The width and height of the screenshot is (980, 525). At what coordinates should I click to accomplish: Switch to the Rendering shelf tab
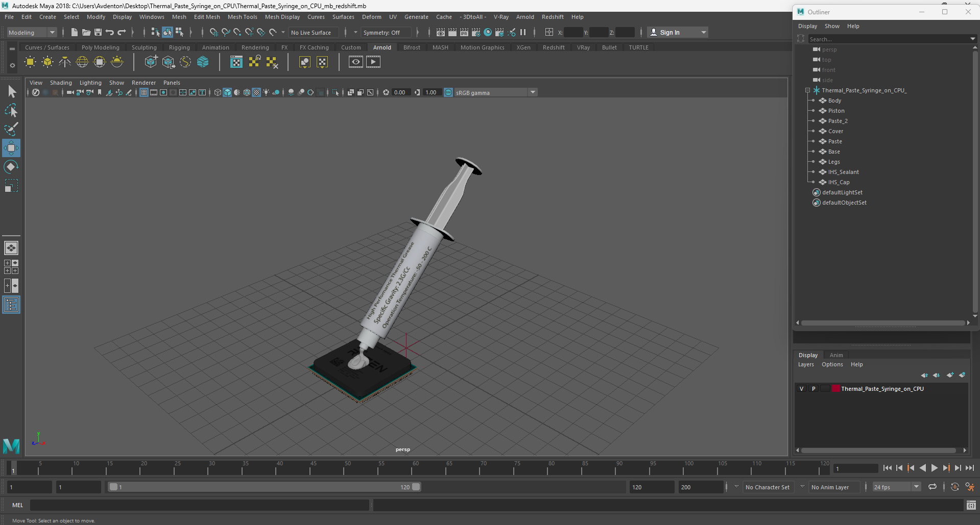pyautogui.click(x=255, y=47)
